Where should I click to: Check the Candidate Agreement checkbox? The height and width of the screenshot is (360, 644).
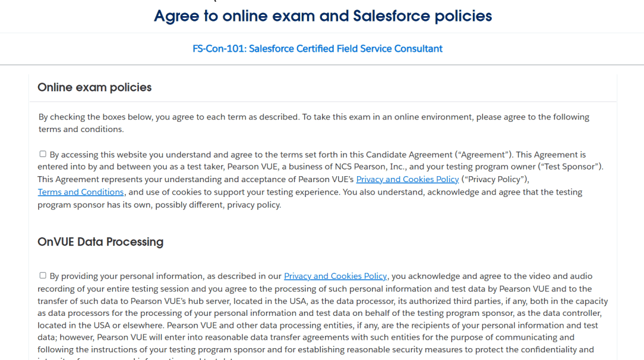coord(43,154)
